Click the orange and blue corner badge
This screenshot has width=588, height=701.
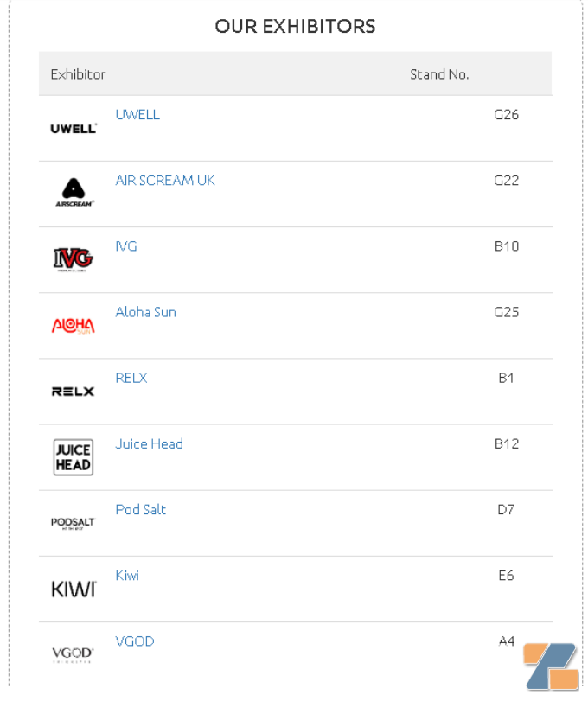point(550,667)
